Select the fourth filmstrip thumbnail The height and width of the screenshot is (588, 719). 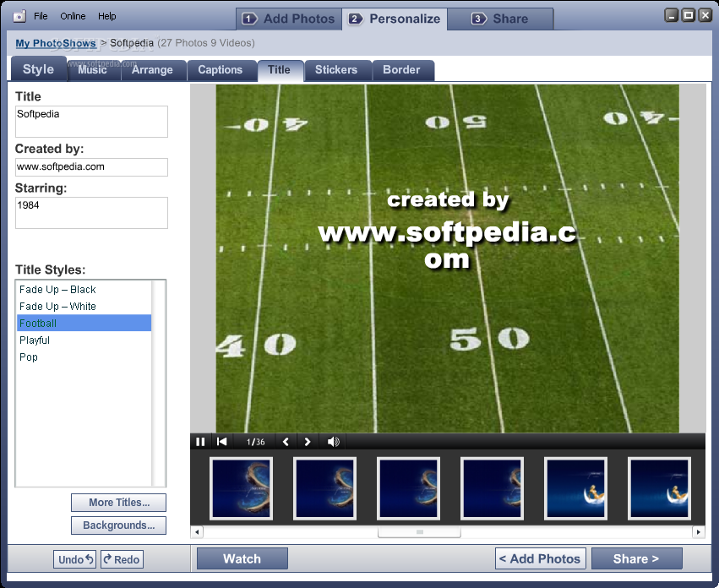pos(492,488)
